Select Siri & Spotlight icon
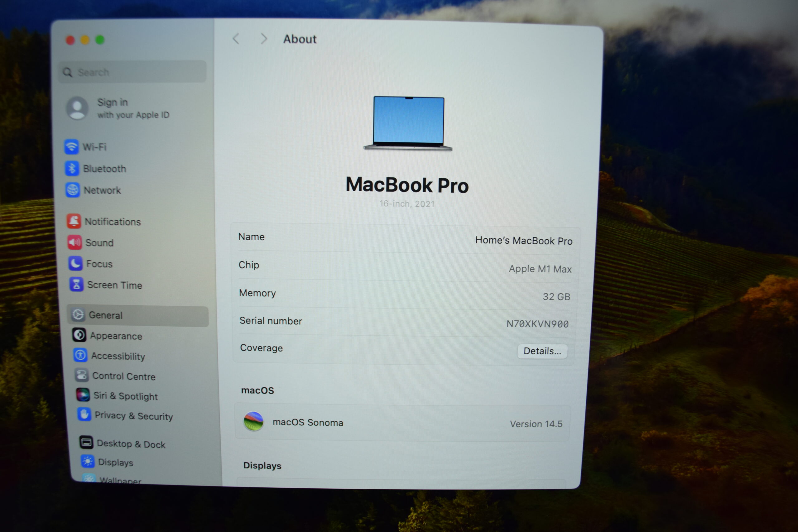The image size is (798, 532). click(x=83, y=395)
